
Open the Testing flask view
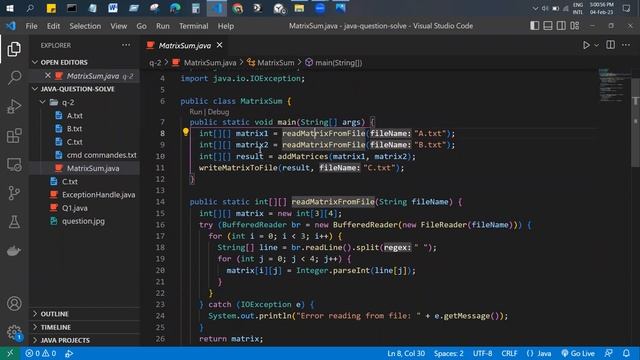pos(14,222)
